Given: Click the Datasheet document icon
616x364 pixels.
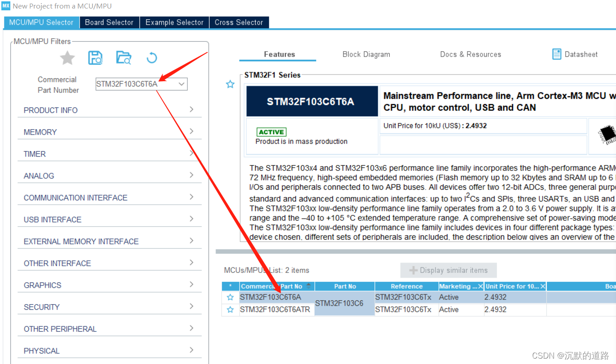Looking at the screenshot, I should tap(557, 54).
